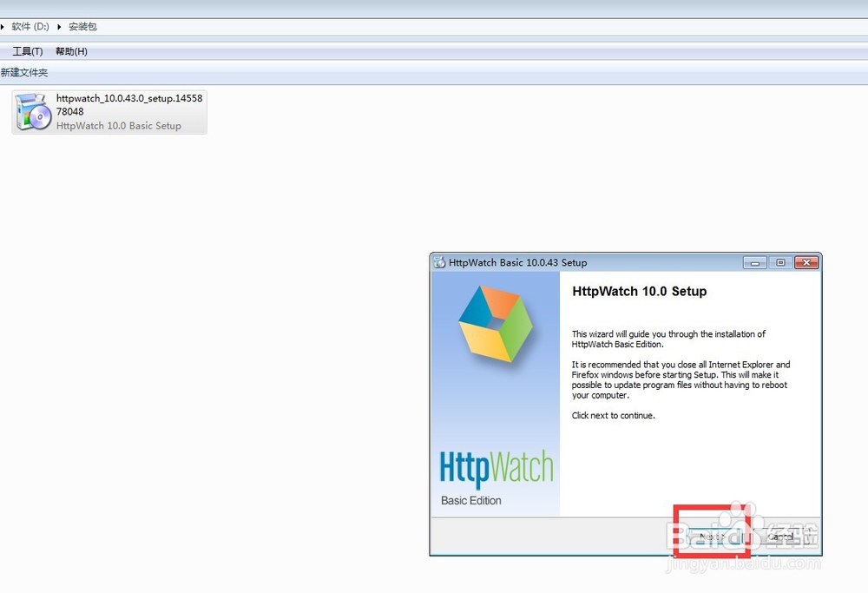Click the 新建文件夹 toolbar button
Image resolution: width=868 pixels, height=593 pixels.
pyautogui.click(x=23, y=73)
